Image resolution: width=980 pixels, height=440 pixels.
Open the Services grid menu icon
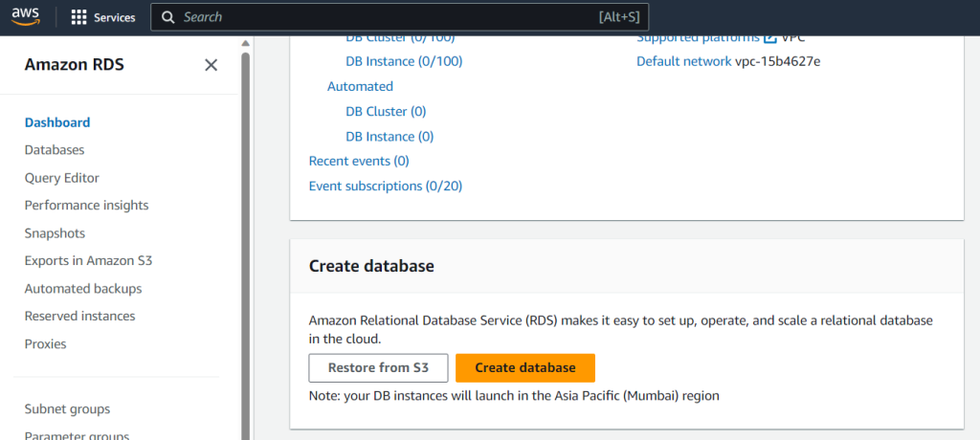(78, 17)
